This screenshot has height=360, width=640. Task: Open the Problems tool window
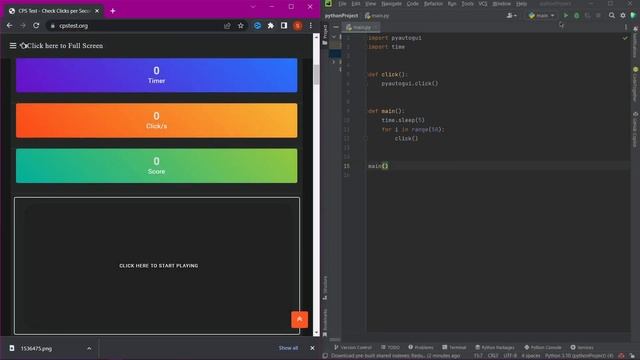click(421, 347)
